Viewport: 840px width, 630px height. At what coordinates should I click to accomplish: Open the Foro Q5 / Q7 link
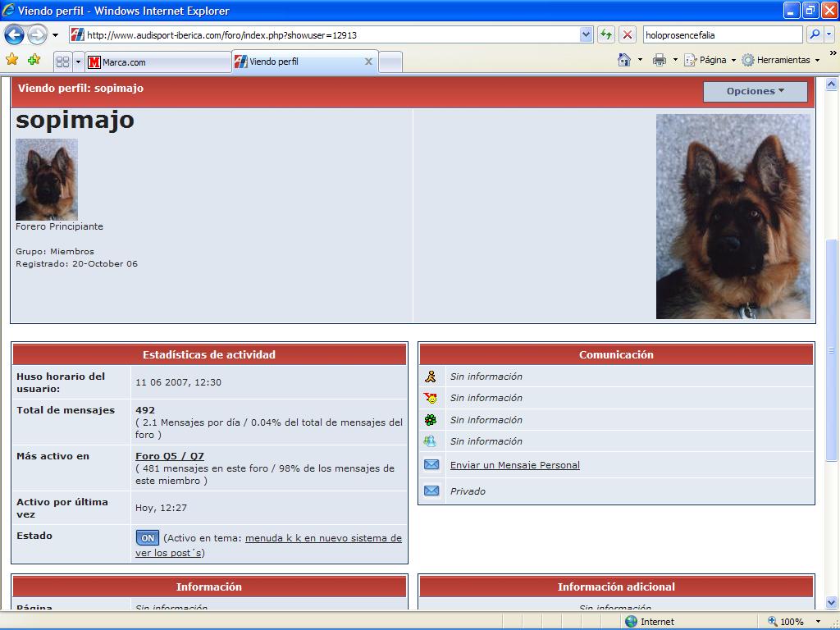pos(170,456)
